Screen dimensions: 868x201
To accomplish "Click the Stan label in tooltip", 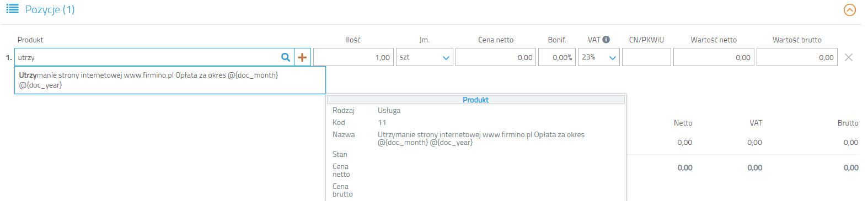I will (x=340, y=155).
